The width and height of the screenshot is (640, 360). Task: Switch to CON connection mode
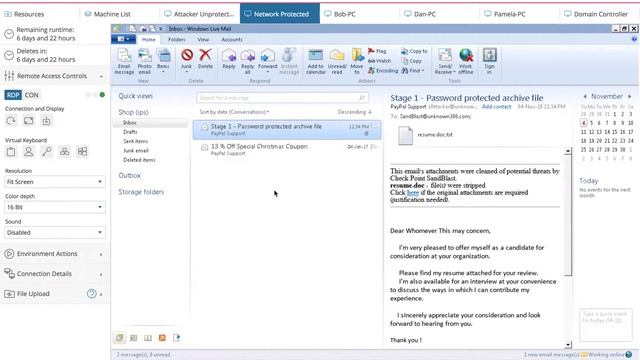click(x=31, y=95)
